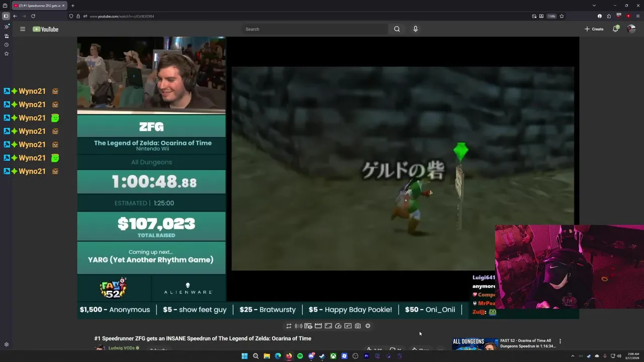Screen dimensions: 644x362
Task: Open the sidebar history clock icon
Action: pyautogui.click(x=7, y=45)
